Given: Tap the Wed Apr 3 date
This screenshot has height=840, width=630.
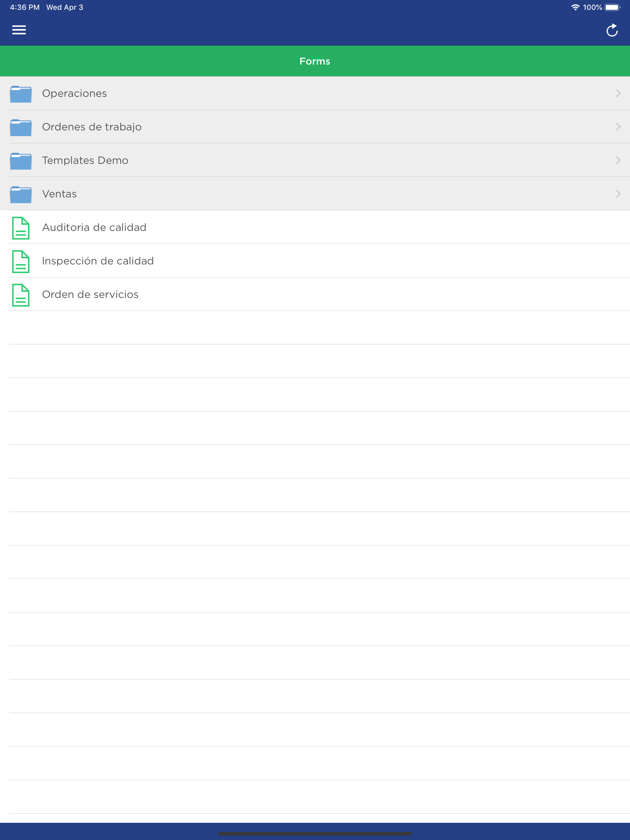Looking at the screenshot, I should click(65, 7).
